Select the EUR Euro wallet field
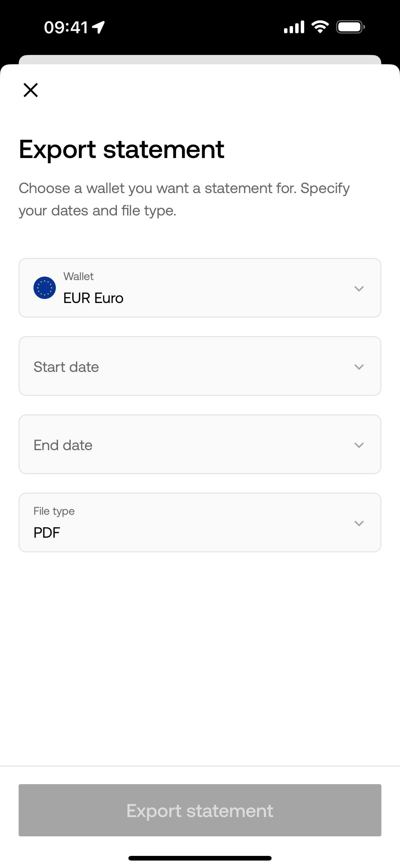This screenshot has height=868, width=400. (93, 298)
